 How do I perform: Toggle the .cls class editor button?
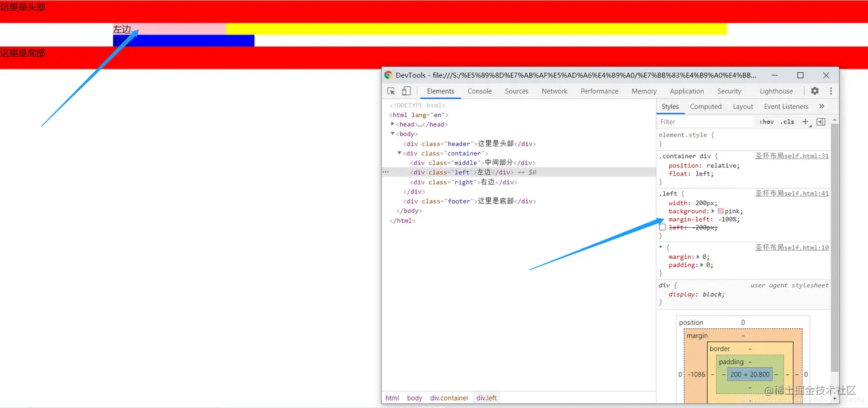(x=787, y=122)
